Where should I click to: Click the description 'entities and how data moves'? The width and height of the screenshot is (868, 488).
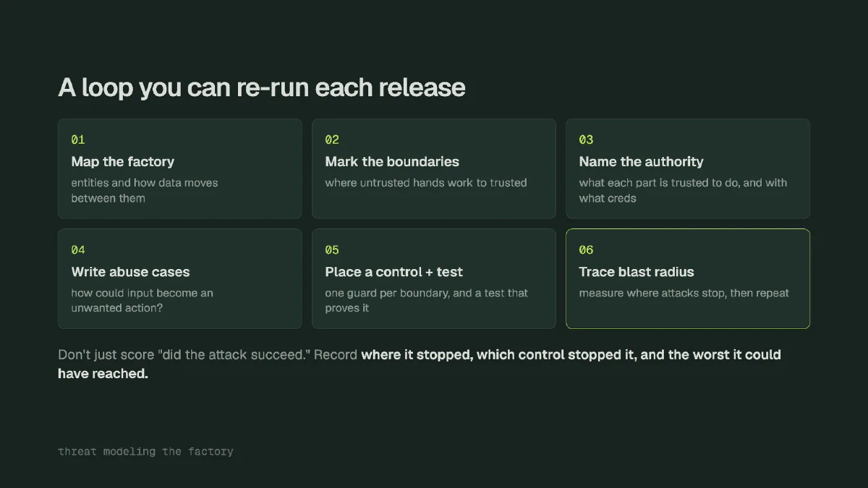coord(145,183)
